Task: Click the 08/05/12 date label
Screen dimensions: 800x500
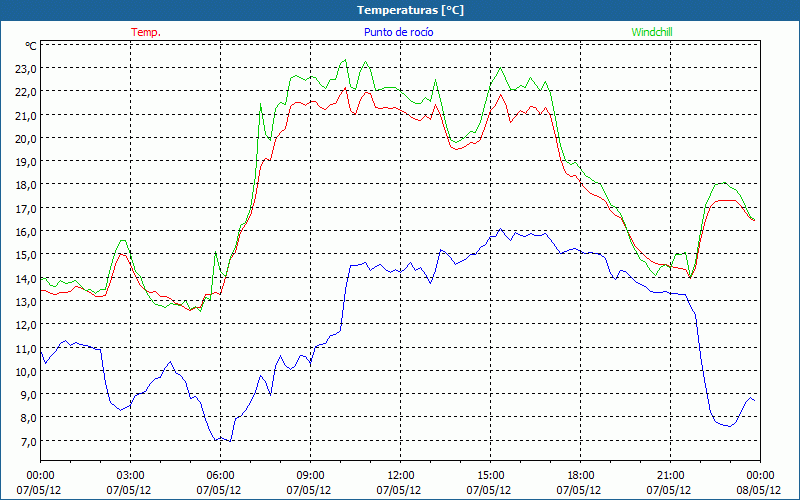Action: pyautogui.click(x=759, y=490)
